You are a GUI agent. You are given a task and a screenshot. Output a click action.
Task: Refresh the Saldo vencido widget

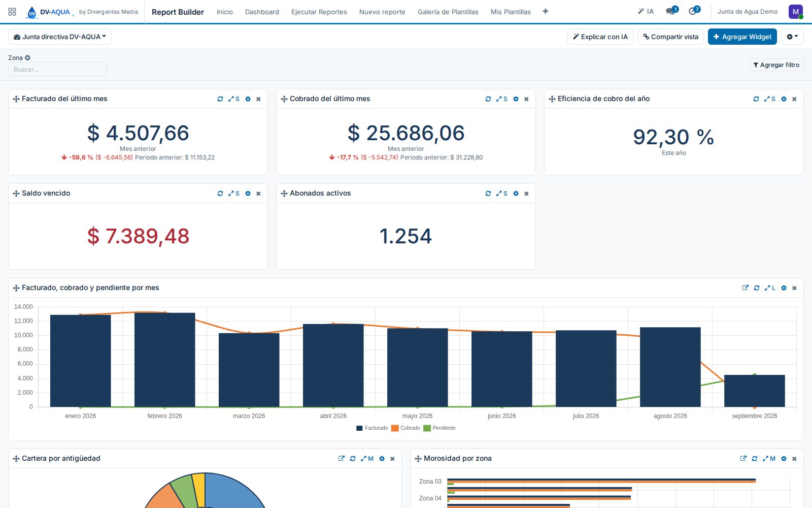(220, 194)
